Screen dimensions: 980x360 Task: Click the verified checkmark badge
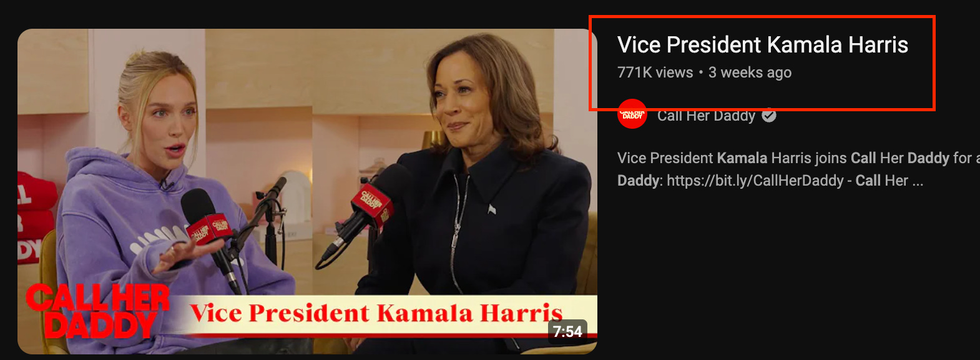(x=769, y=116)
